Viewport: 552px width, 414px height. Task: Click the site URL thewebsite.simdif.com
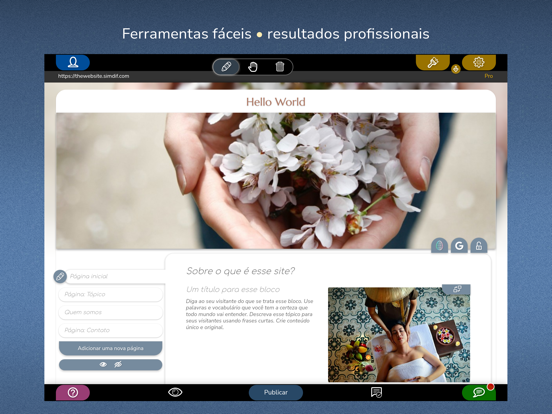coord(93,76)
